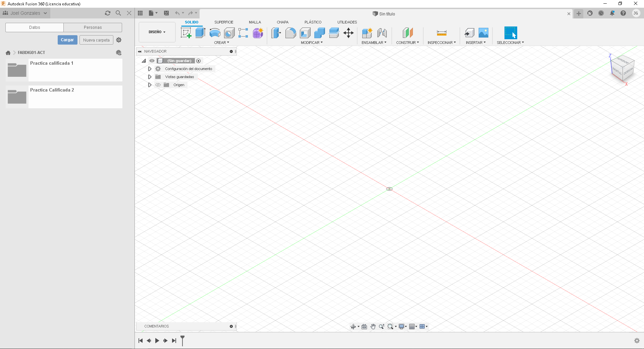The width and height of the screenshot is (644, 349).
Task: Go to the data panel home
Action: tap(8, 53)
